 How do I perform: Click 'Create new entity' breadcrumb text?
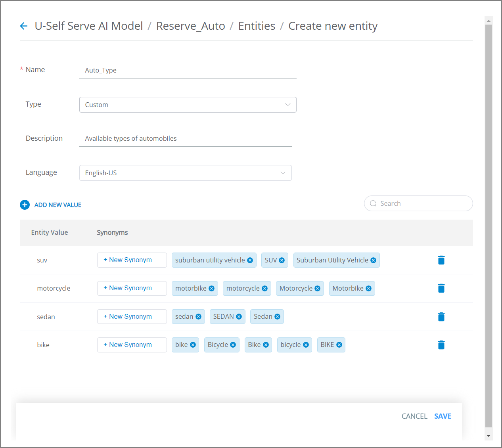pyautogui.click(x=333, y=26)
